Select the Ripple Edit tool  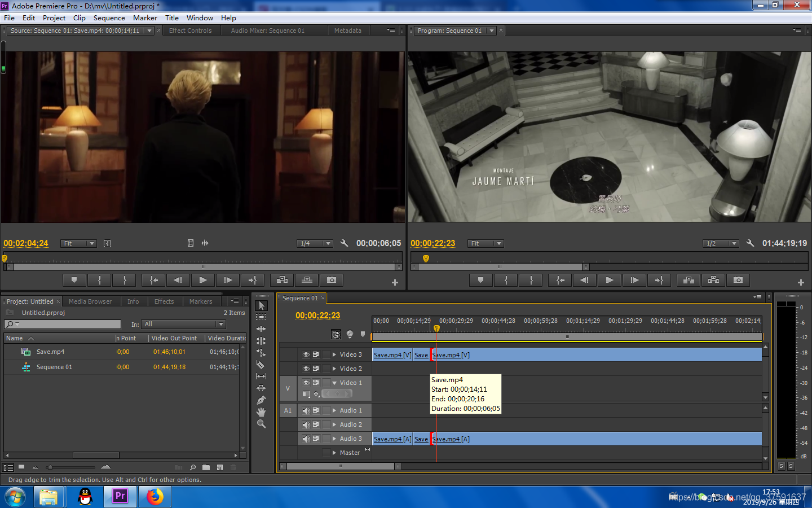261,329
